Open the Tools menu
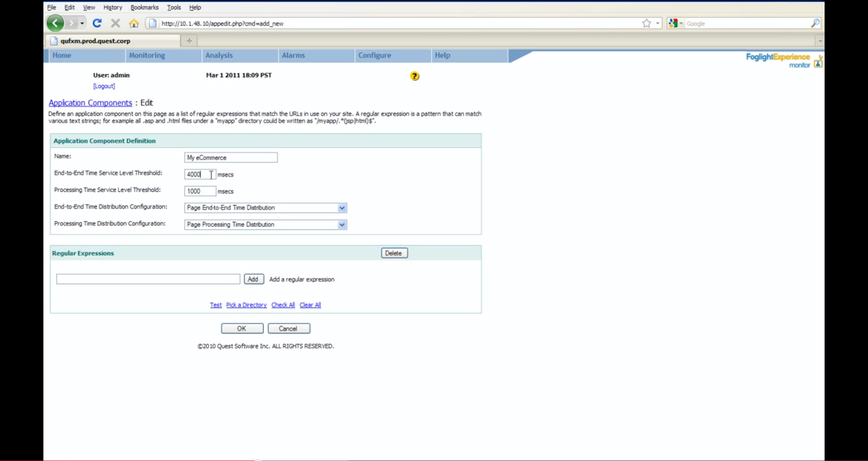The width and height of the screenshot is (868, 461). (x=174, y=7)
